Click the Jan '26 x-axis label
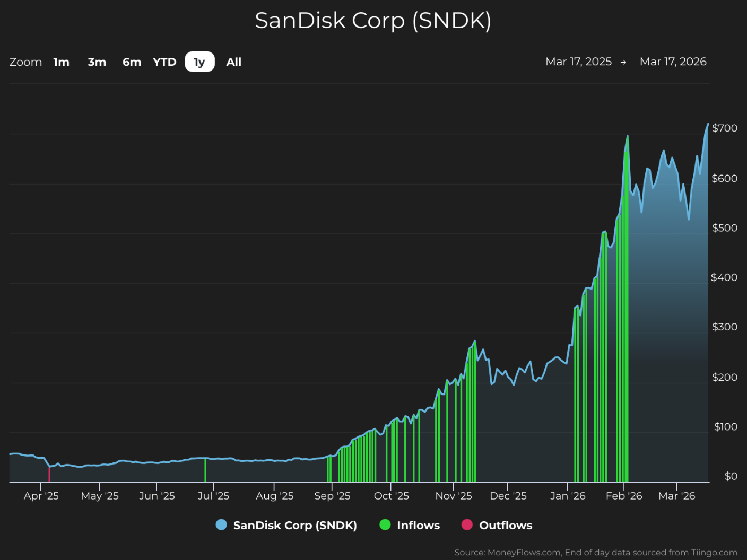The height and width of the screenshot is (560, 747). coord(568,496)
